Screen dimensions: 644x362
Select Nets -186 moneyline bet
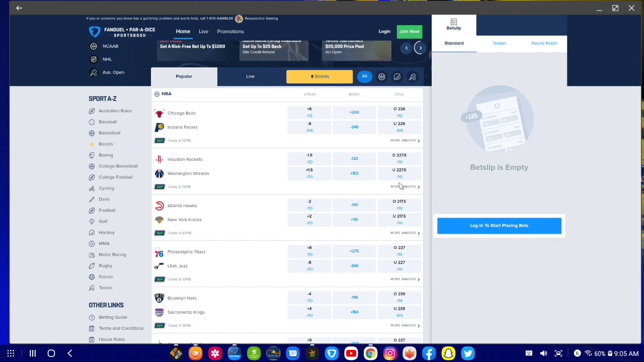[x=354, y=297]
